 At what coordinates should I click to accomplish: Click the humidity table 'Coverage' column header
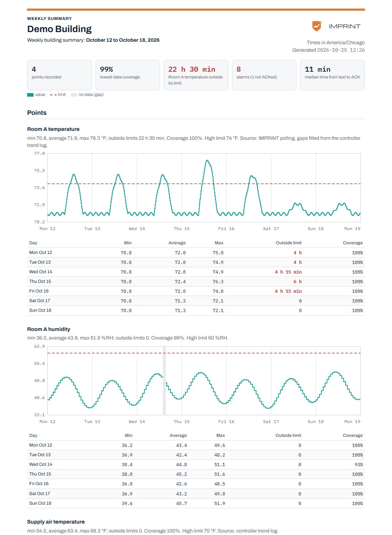(353, 435)
